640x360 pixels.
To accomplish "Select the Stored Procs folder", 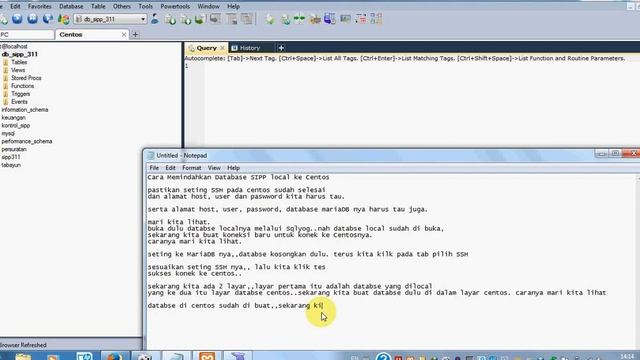I will click(26, 78).
